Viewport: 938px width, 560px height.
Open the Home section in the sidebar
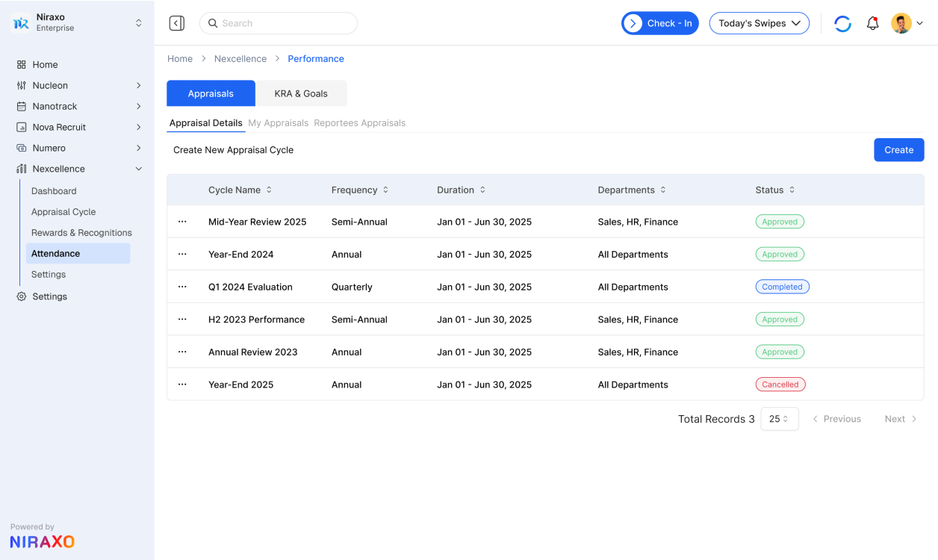coord(45,64)
